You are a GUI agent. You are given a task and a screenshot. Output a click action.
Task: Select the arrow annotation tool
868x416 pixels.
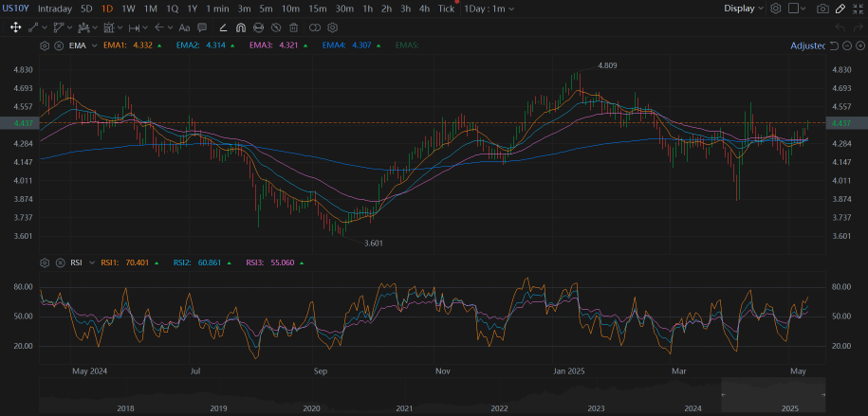pyautogui.click(x=159, y=27)
